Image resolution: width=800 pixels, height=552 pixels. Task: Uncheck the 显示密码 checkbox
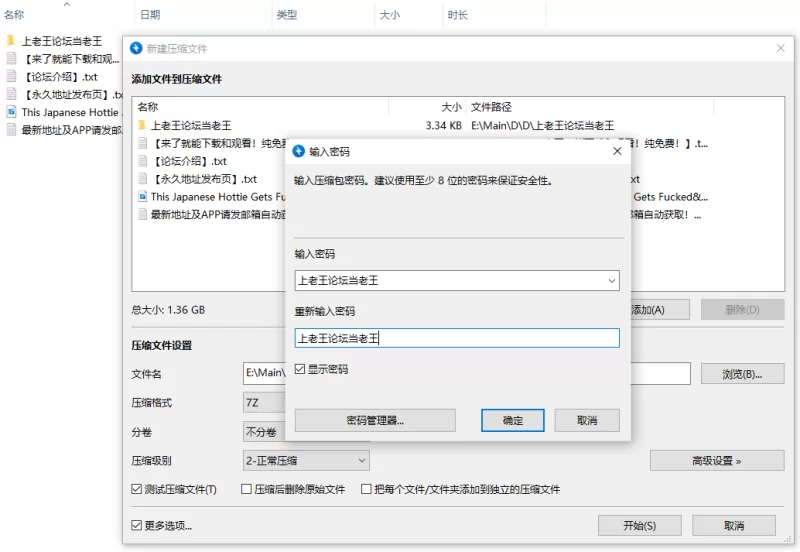[301, 369]
